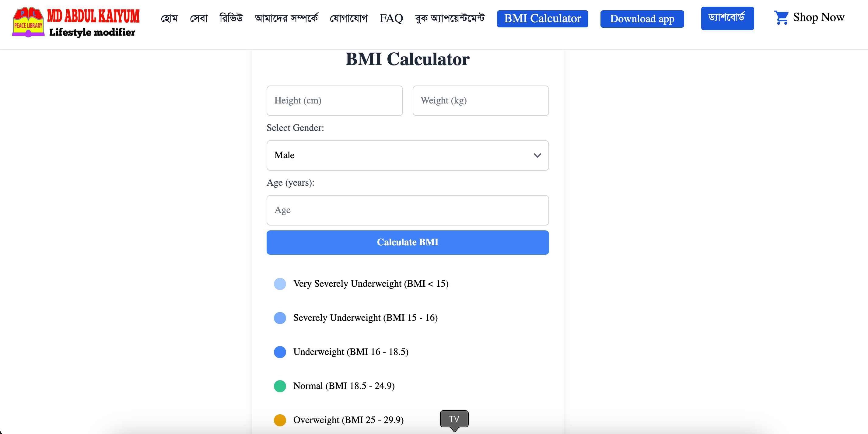Viewport: 868px width, 434px height.
Task: Click the green Normal color dot
Action: 280,386
